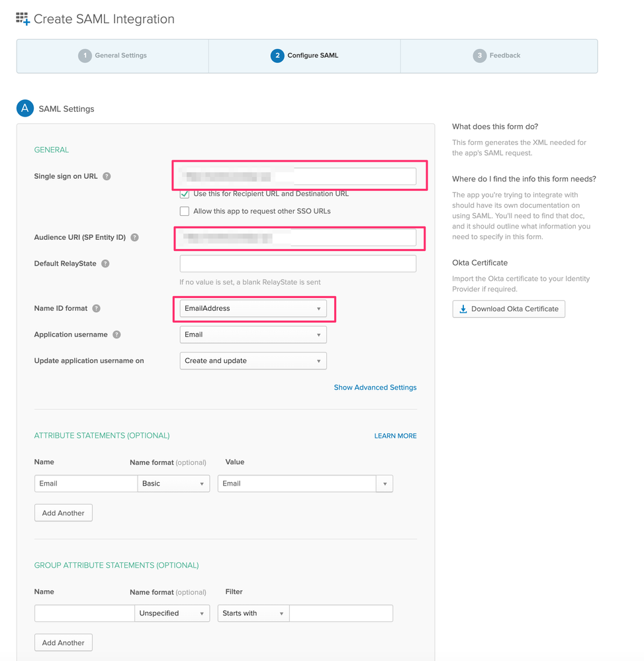Click the group attribute Name field
644x661 pixels.
coord(85,613)
